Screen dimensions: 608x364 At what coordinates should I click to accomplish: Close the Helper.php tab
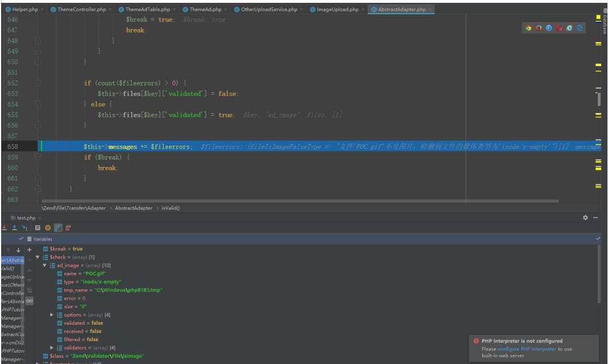pos(42,9)
